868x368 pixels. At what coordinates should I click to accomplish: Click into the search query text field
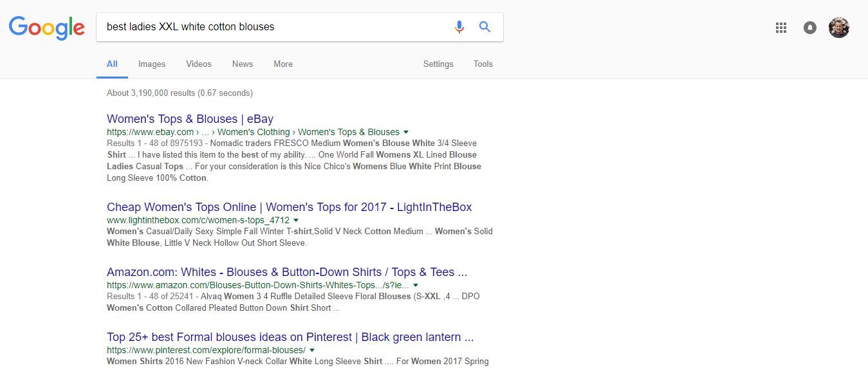[270, 27]
